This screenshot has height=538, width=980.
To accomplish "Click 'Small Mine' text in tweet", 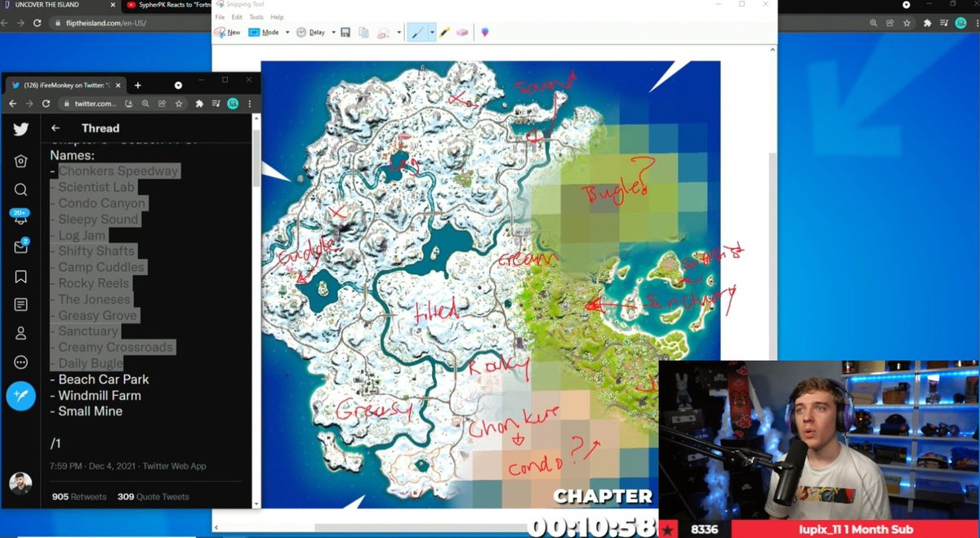I will click(x=91, y=411).
